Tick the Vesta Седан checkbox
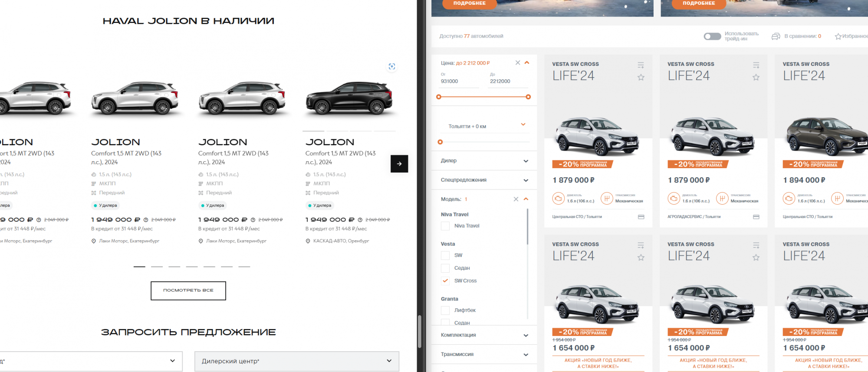 tap(445, 268)
